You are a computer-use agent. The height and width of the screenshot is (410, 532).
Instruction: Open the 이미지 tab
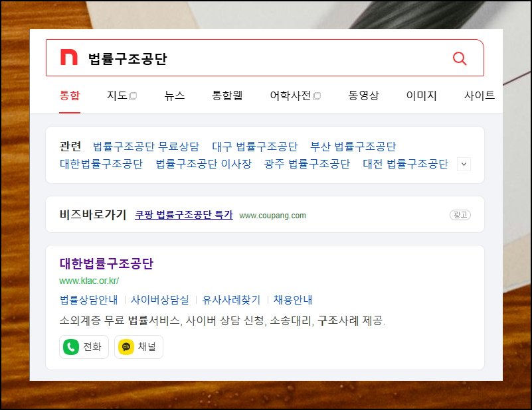point(421,96)
